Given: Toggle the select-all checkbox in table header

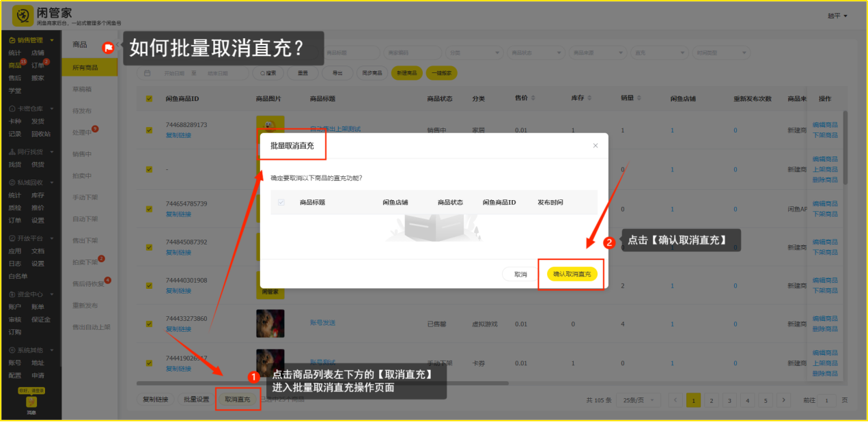Looking at the screenshot, I should point(150,99).
